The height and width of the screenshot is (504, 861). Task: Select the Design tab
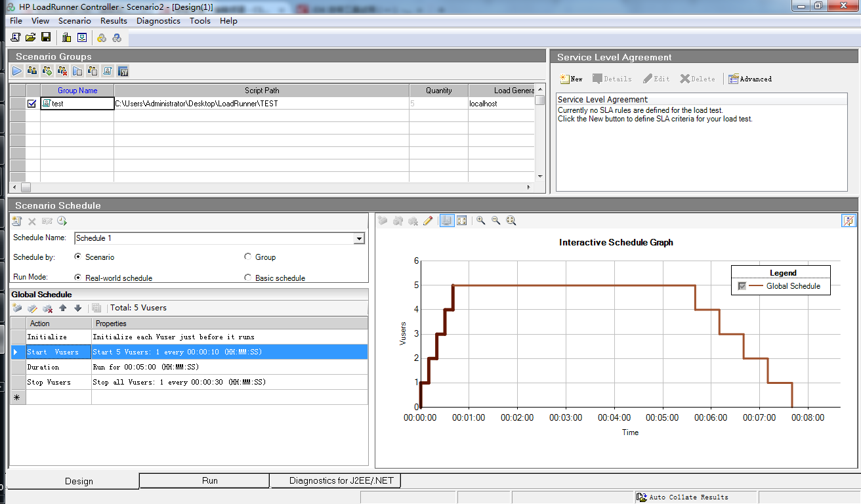click(x=73, y=481)
